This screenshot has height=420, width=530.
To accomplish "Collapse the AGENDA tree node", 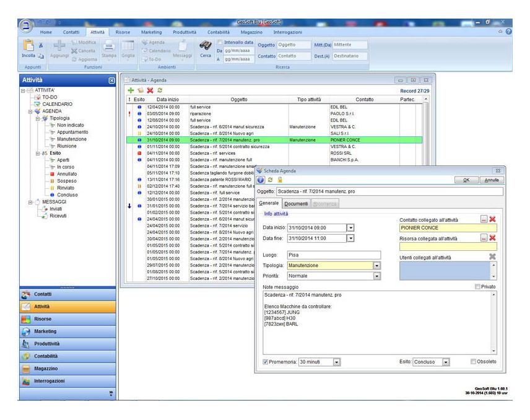I will (30, 112).
